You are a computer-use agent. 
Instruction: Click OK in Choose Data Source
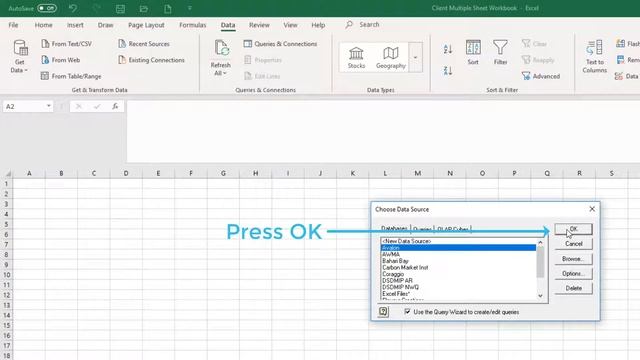pos(573,229)
